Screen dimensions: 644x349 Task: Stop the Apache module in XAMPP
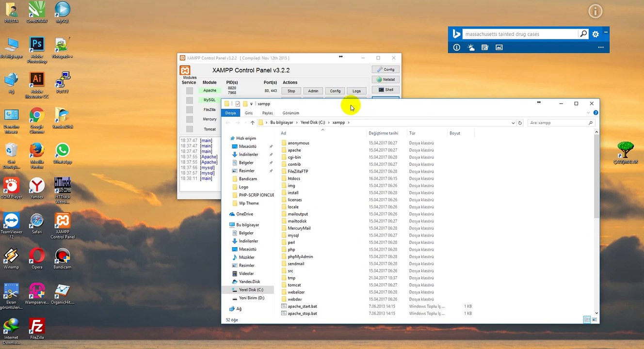[x=291, y=91]
